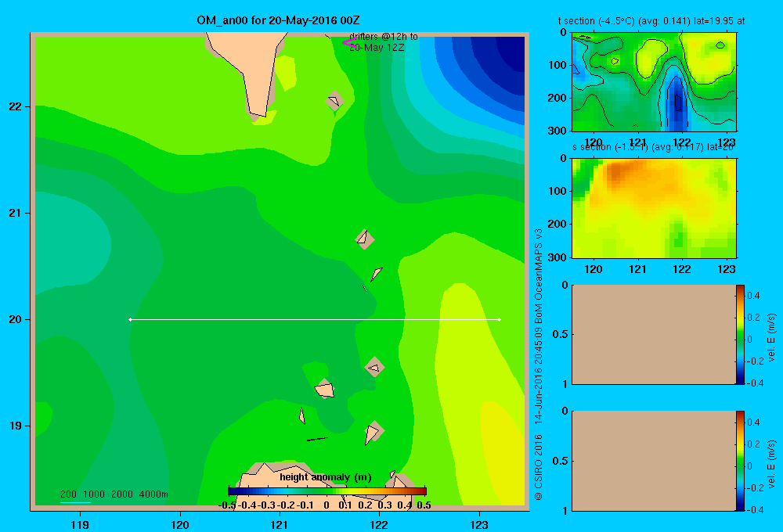This screenshot has width=783, height=532.
Task: Click the lower "vel. E (m/s)" color bar
Action: tap(740, 461)
